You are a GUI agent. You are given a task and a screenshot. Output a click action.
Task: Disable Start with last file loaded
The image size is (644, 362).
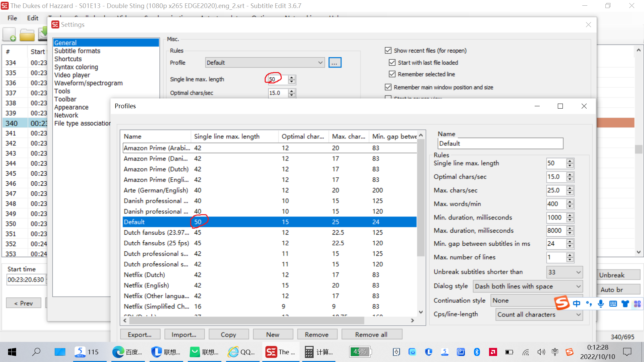pos(392,62)
